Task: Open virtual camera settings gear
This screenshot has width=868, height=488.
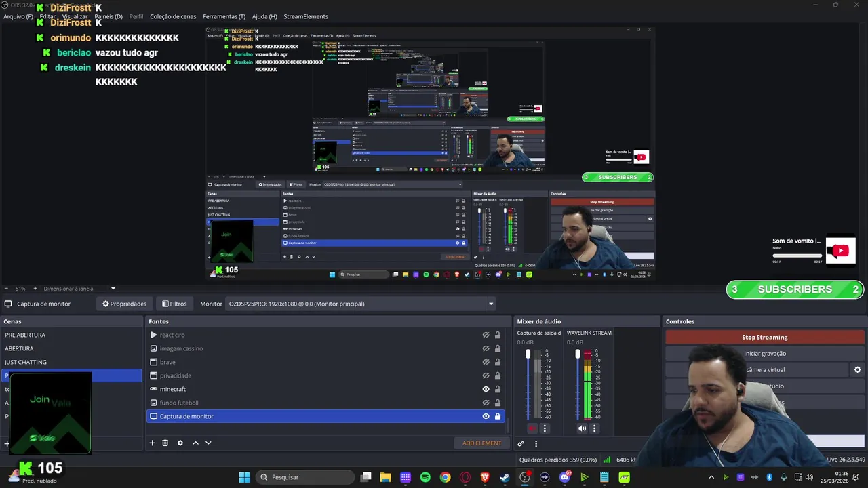Action: click(857, 369)
